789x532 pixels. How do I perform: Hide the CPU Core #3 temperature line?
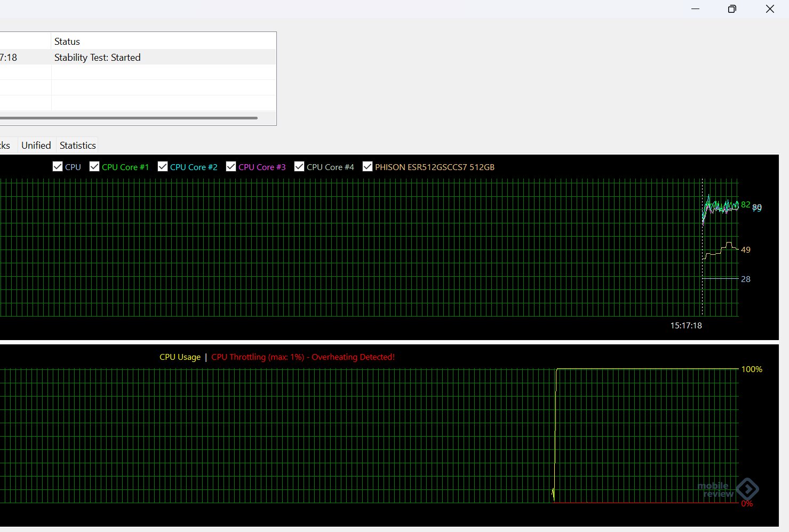click(231, 167)
